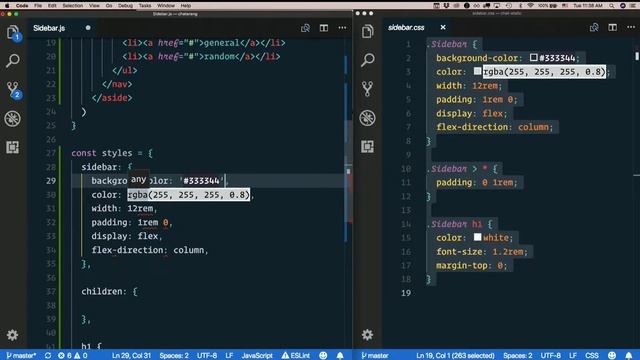Image resolution: width=640 pixels, height=360 pixels.
Task: Click the rgba color swatch in CSS
Action: tap(477, 71)
